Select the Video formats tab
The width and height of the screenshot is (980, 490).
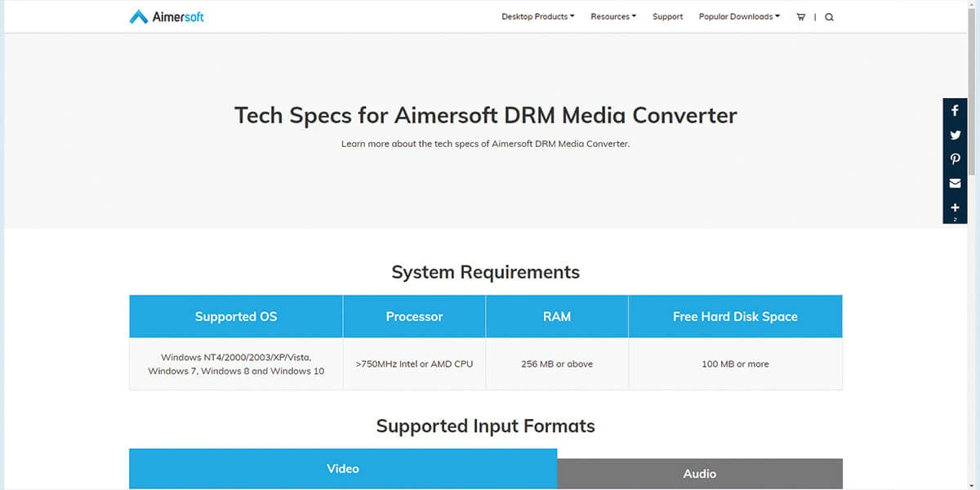pos(342,469)
